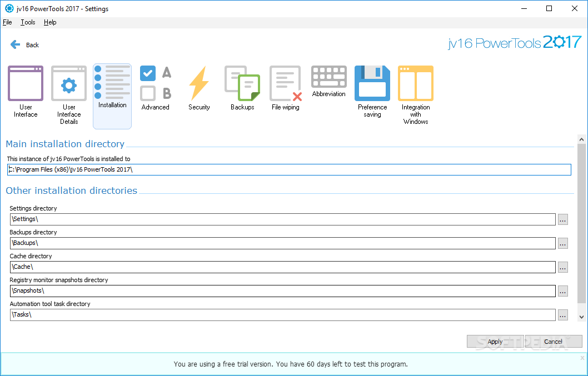Browse for Registry monitor snapshots directory

tap(562, 291)
